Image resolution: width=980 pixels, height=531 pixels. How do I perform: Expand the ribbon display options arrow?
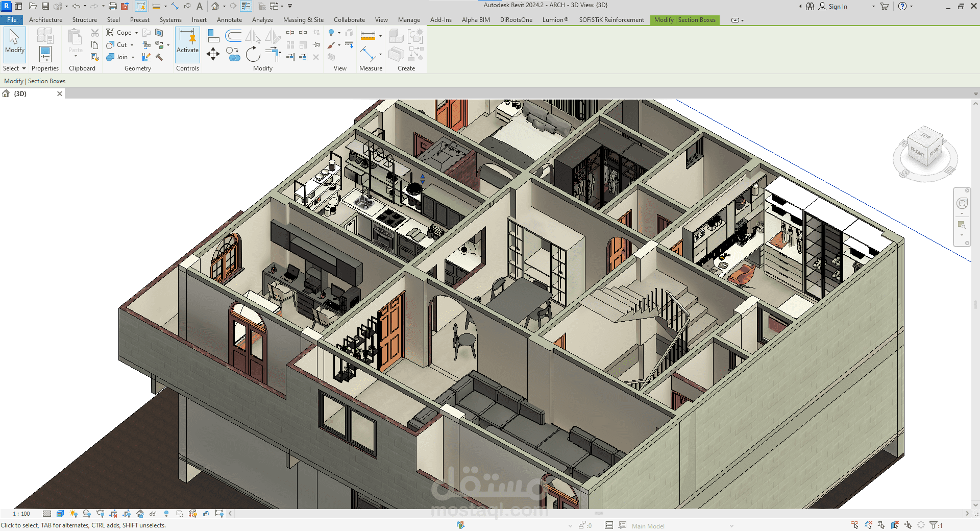pyautogui.click(x=742, y=20)
